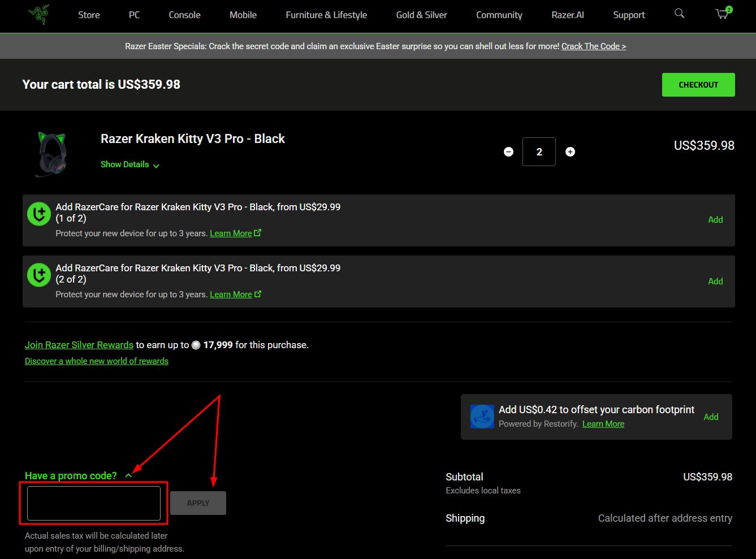Add the US$0.42 carbon offset
Screen dimensions: 756x559
711,417
